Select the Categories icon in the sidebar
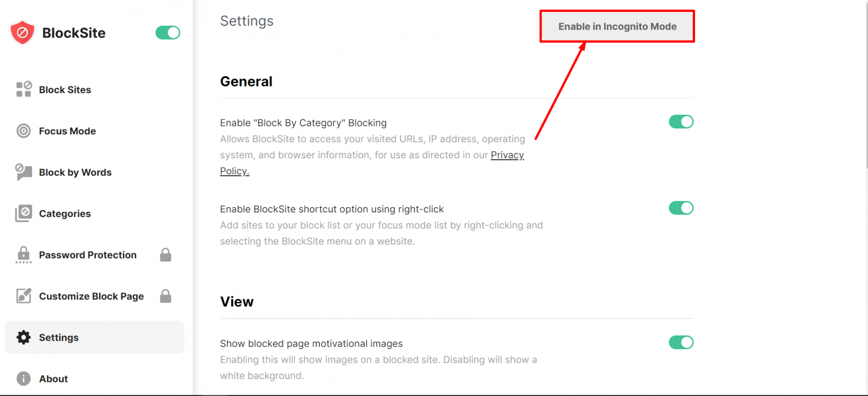This screenshot has height=396, width=868. click(24, 213)
